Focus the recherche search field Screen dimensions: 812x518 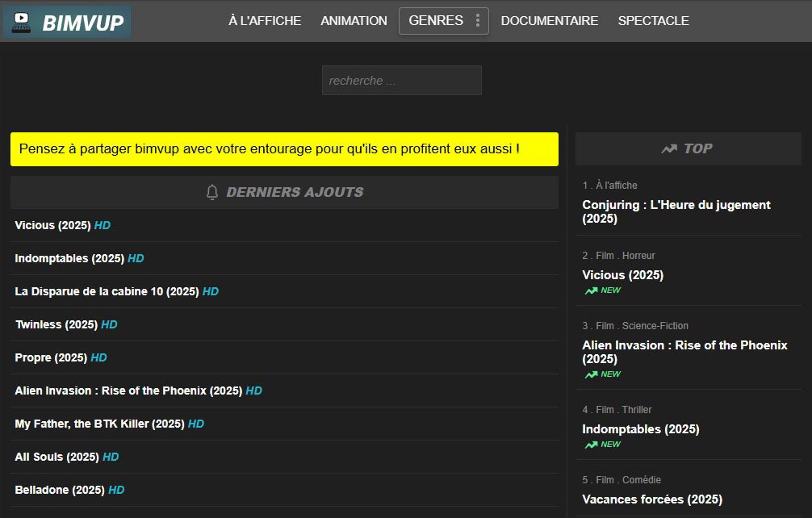(x=401, y=81)
